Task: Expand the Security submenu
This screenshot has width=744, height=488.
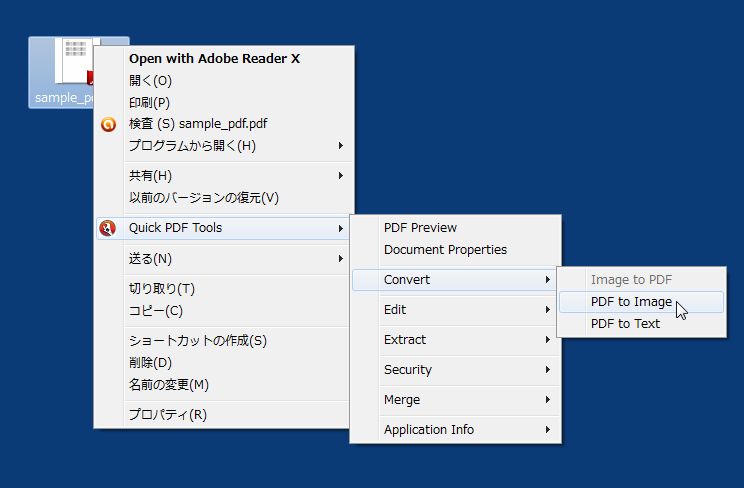Action: tap(456, 370)
